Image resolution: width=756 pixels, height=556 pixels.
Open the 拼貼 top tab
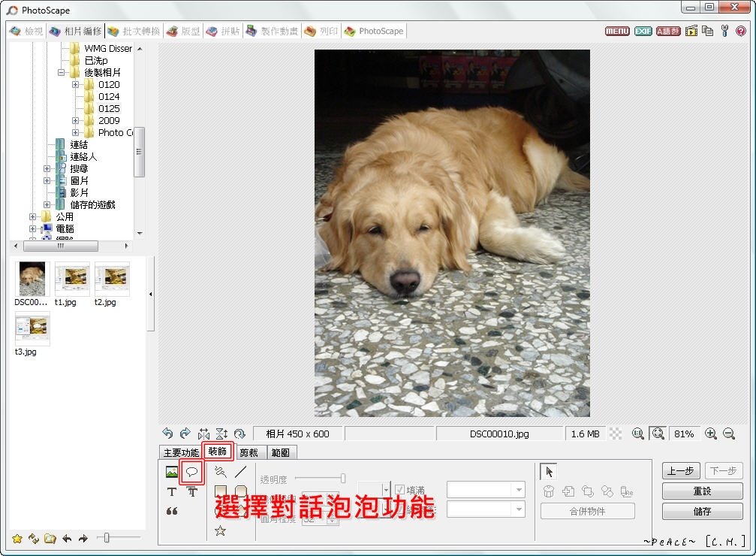coord(223,31)
